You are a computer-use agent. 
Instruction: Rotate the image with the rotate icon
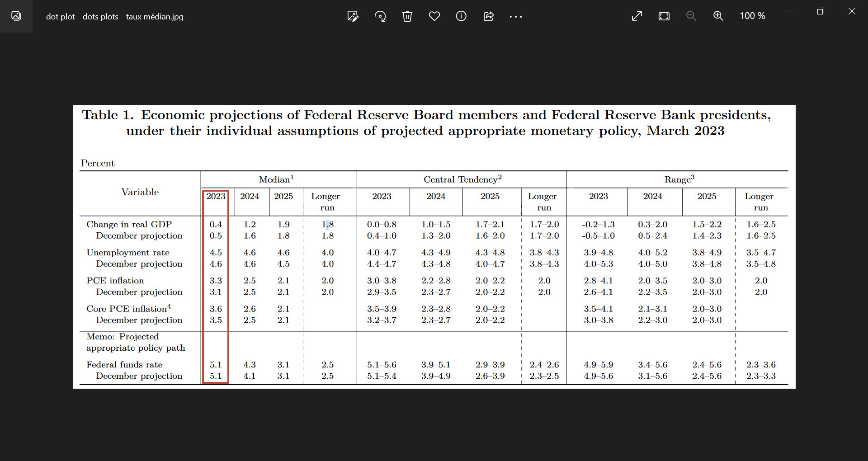point(380,16)
